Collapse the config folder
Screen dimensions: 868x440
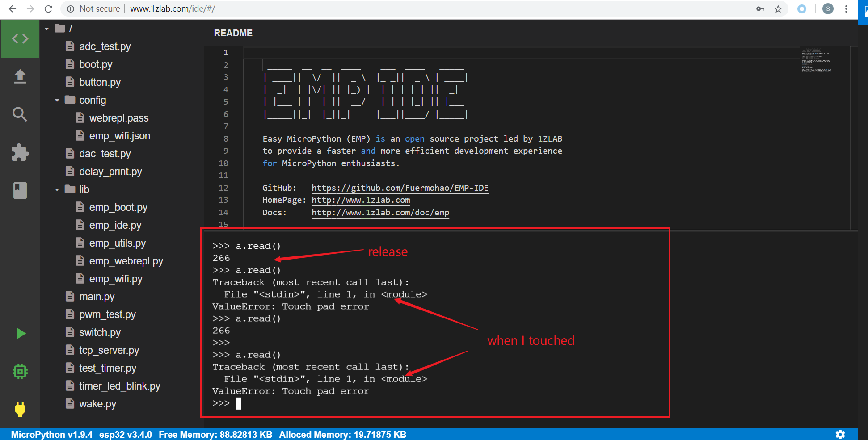coord(57,100)
